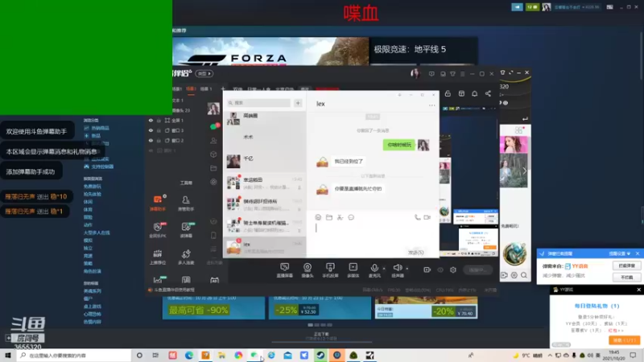644x362 pixels.
Task: Open streaming settings gear icon
Action: click(x=453, y=270)
